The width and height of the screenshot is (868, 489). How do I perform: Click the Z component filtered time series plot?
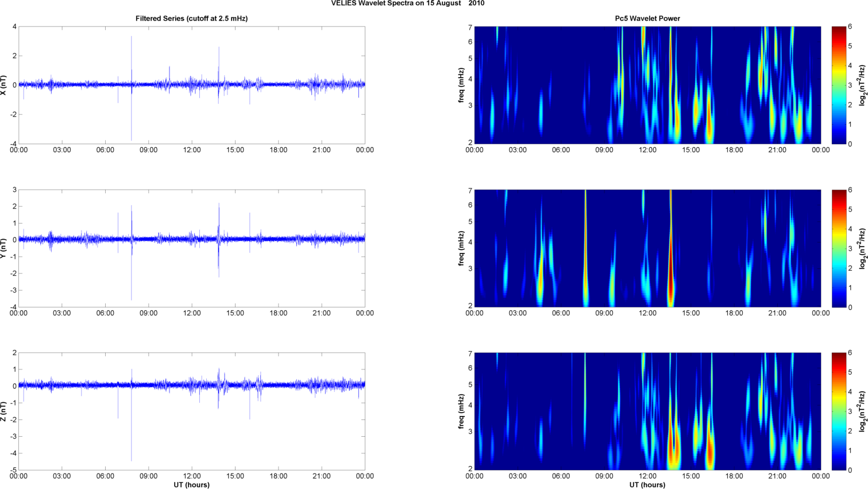pyautogui.click(x=192, y=411)
